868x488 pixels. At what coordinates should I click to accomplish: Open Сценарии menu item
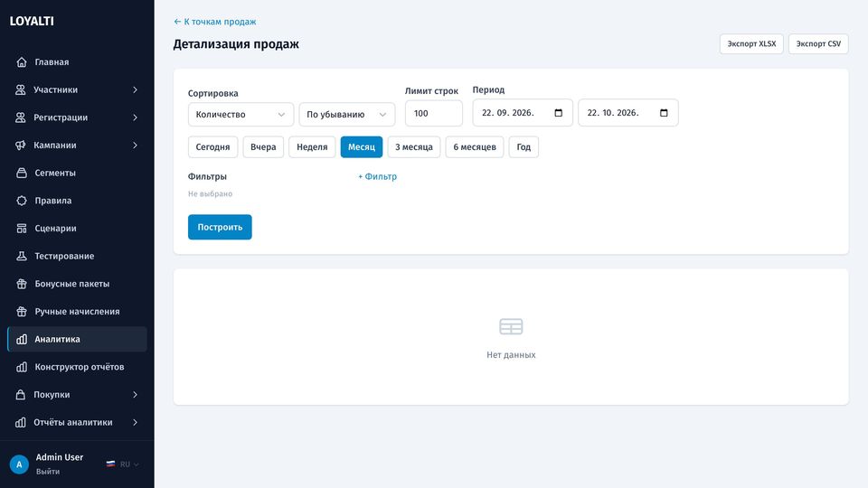[x=77, y=228]
